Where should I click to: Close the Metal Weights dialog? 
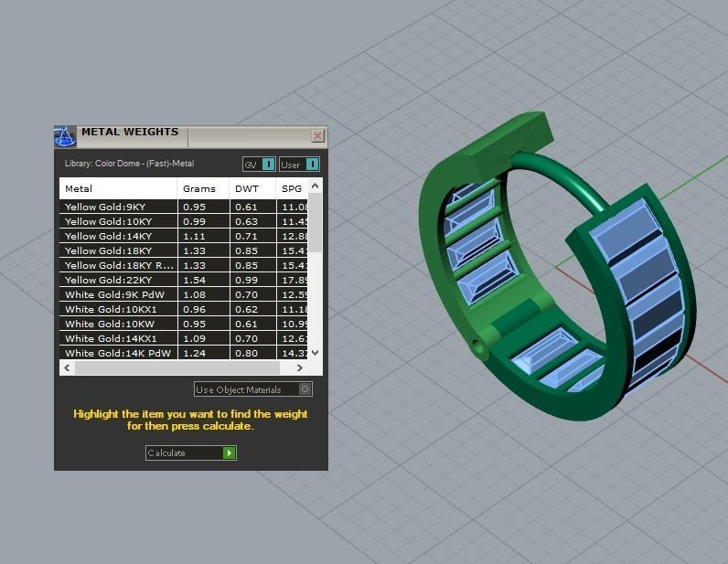pos(317,135)
